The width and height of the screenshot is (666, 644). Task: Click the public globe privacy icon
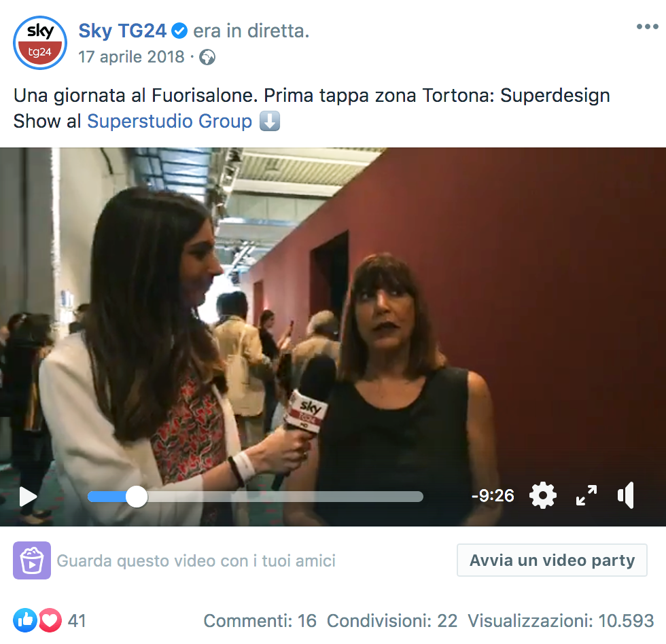click(207, 57)
